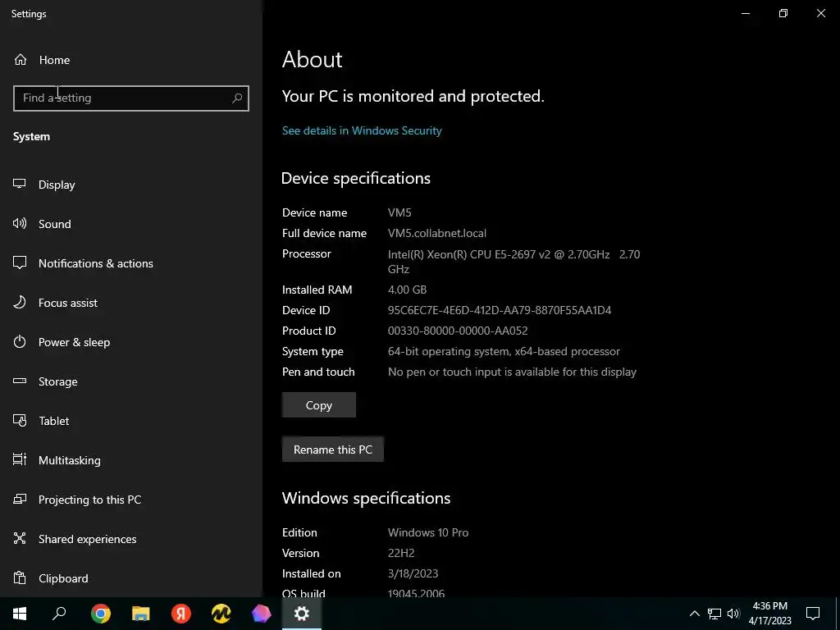Open Shared experiences settings
This screenshot has height=630, width=840.
(x=131, y=539)
